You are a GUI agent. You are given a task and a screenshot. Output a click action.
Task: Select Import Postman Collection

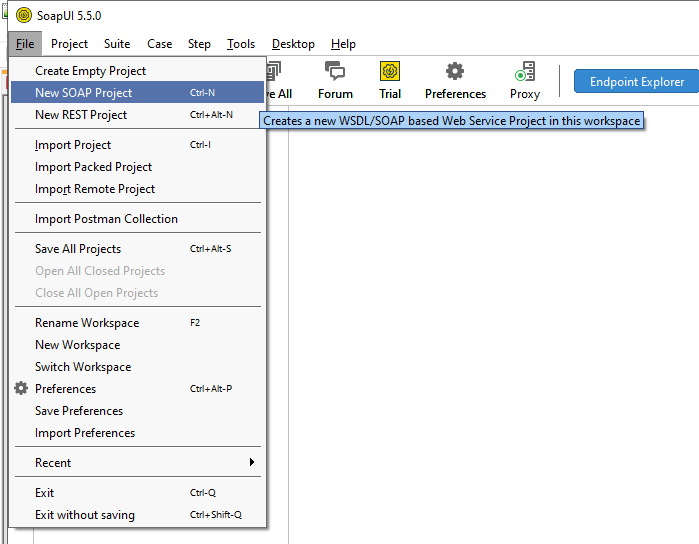137,218
